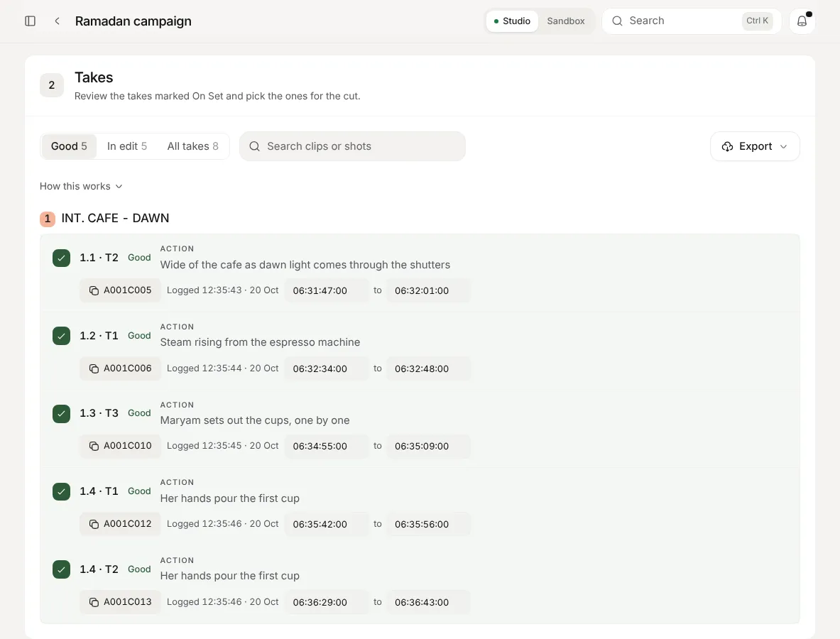Screen dimensions: 840x639
Task: Focus the top Search box
Action: point(692,21)
